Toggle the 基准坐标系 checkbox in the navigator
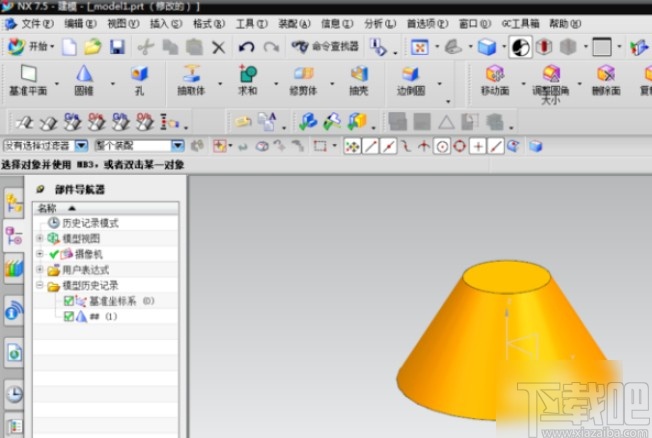 [69, 301]
